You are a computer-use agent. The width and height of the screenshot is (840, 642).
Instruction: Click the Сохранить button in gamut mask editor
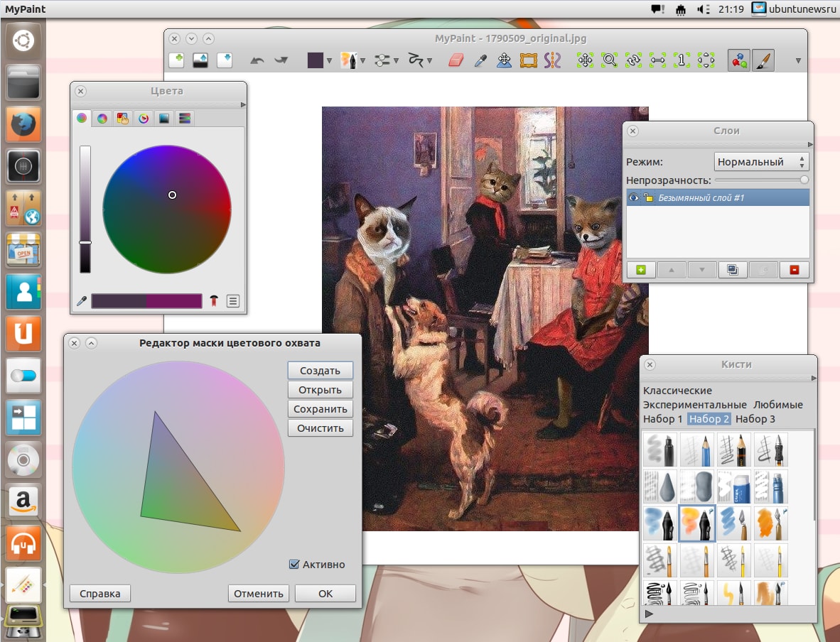(x=321, y=409)
